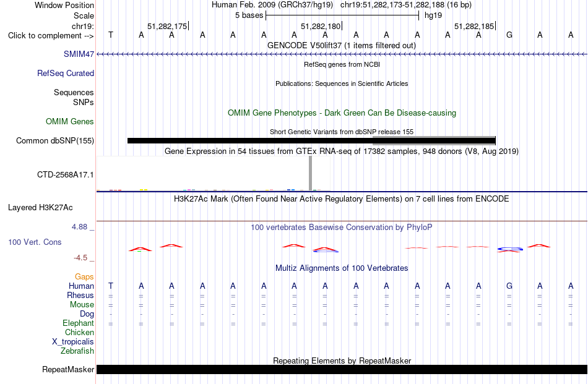Click the GENCODE V50lift37 track title
The width and height of the screenshot is (588, 384).
click(342, 45)
